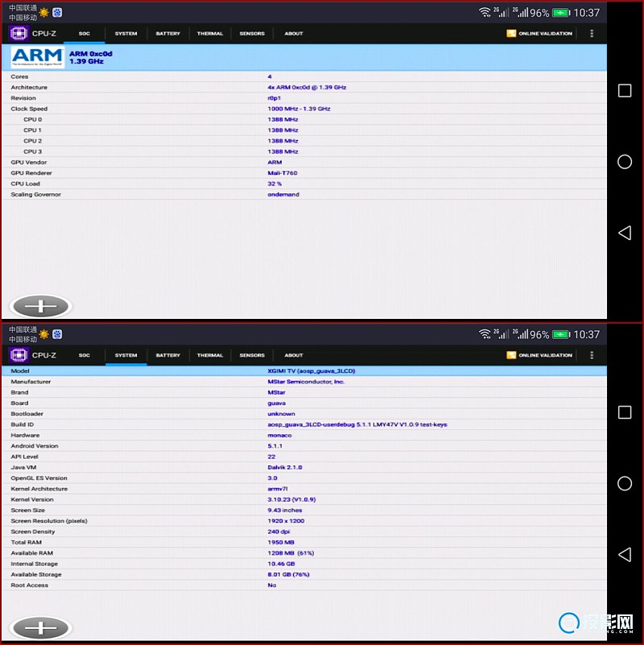
Task: Tap the round plus button below the System list
Action: 41,628
